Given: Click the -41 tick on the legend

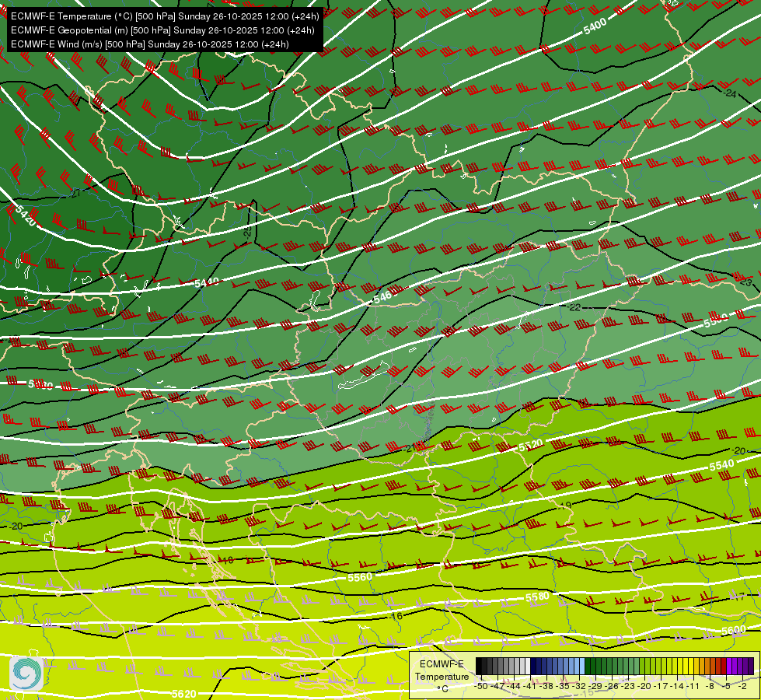Looking at the screenshot, I should tap(531, 687).
